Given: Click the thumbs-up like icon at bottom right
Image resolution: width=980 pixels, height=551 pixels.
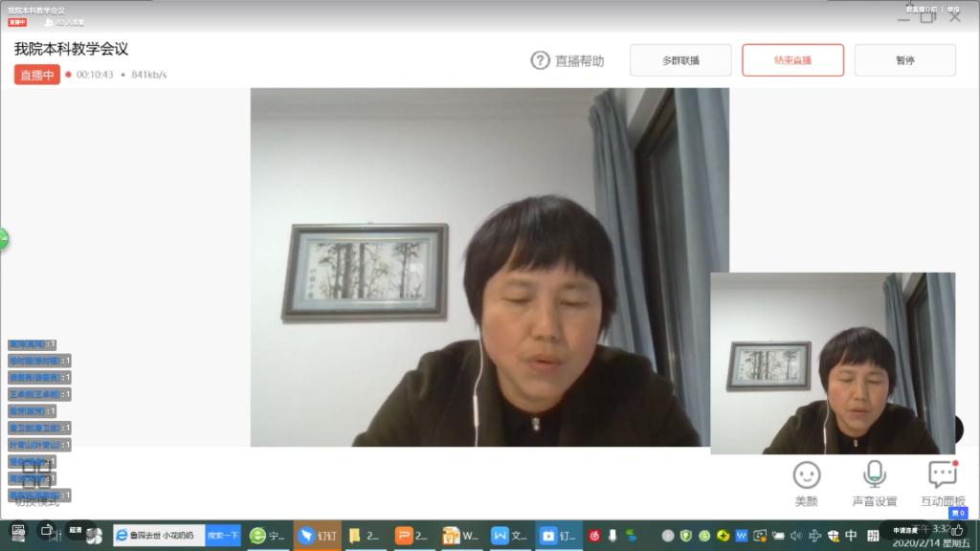Looking at the screenshot, I should tap(957, 529).
